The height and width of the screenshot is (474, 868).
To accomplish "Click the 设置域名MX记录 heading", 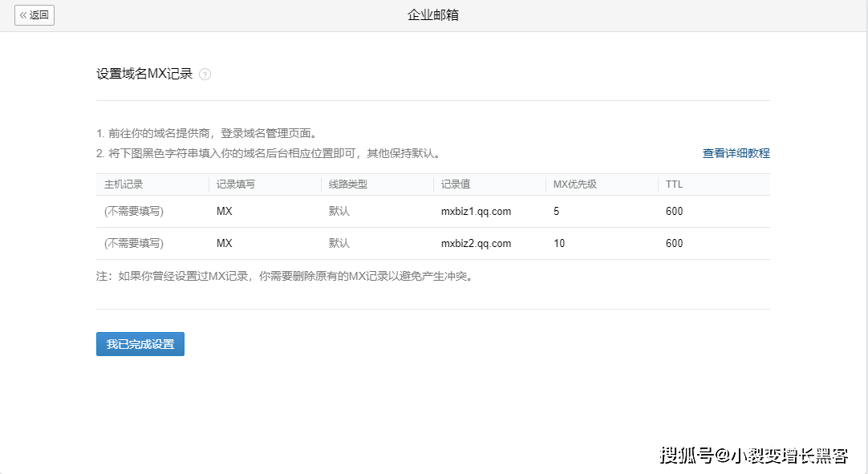I will click(144, 74).
